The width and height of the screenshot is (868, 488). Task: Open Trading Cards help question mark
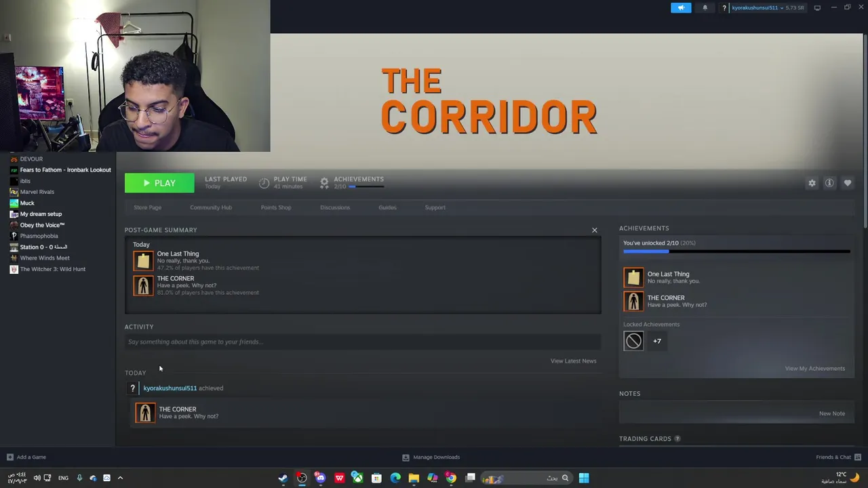(677, 439)
